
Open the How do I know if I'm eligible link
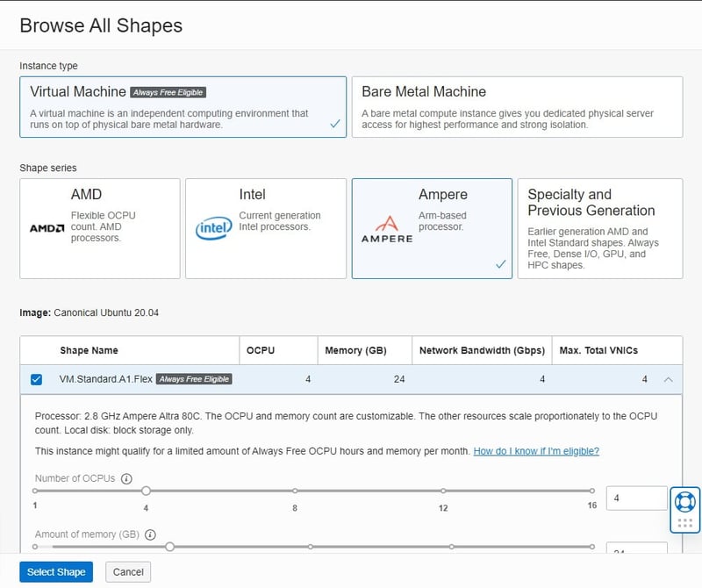[x=536, y=451]
